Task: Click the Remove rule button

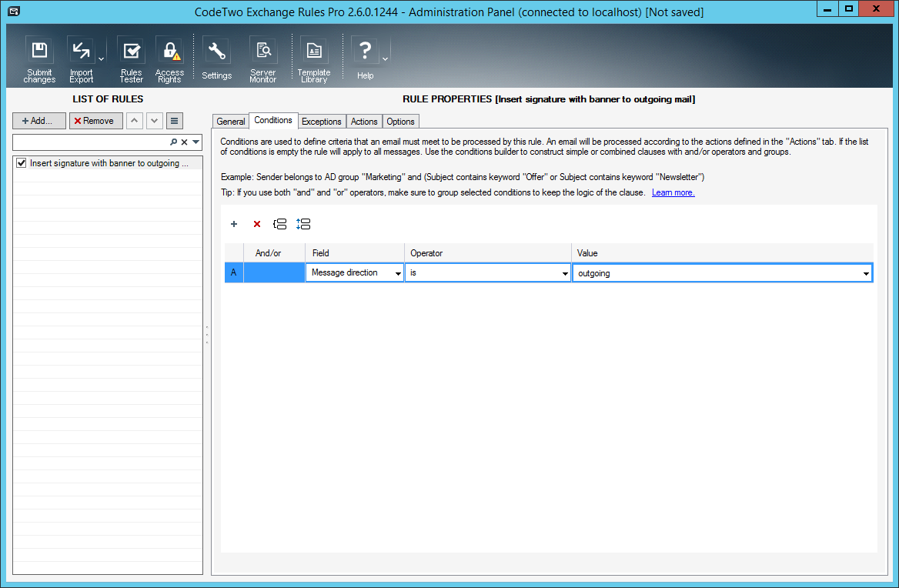Action: coord(95,121)
